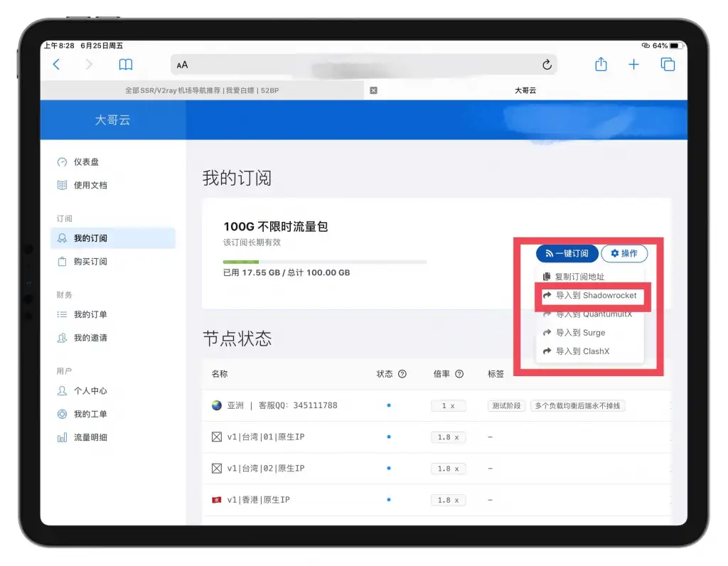Click the 该订阅长期有效 note
Image resolution: width=728 pixels, height=566 pixels.
[x=252, y=242]
